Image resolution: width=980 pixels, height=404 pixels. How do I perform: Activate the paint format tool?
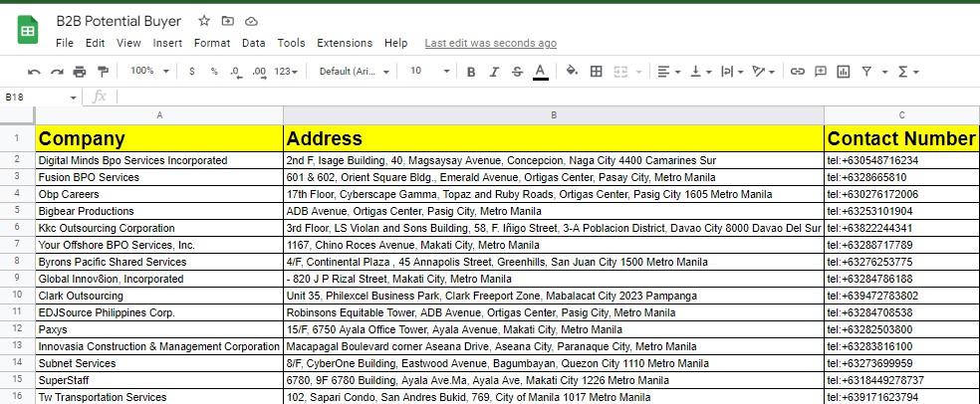[x=103, y=72]
